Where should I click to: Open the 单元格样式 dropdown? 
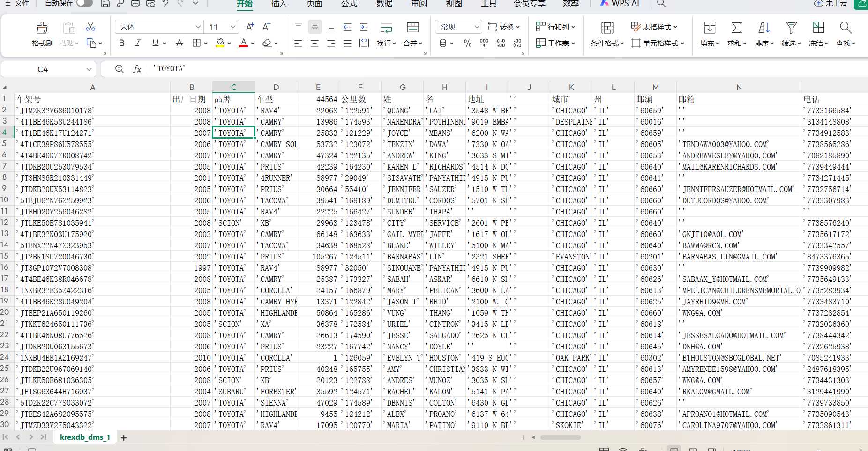click(x=658, y=43)
